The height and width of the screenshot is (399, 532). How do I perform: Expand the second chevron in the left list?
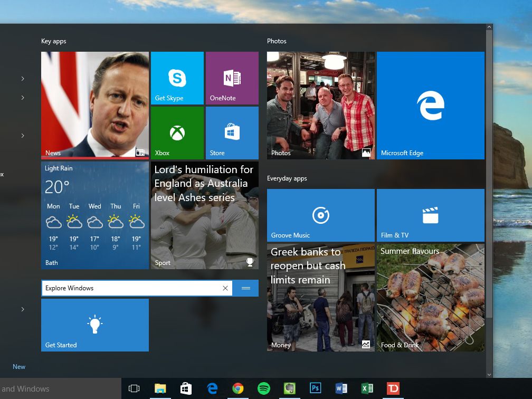tap(23, 98)
